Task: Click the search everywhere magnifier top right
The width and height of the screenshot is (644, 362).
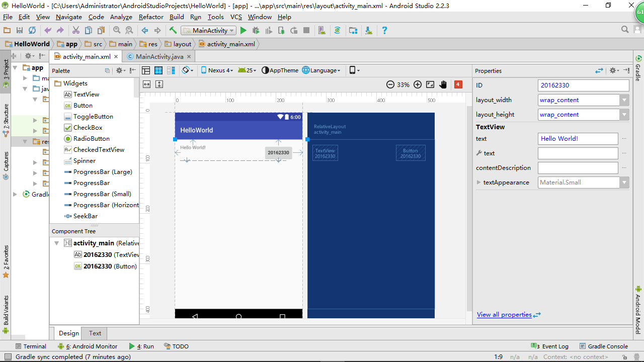Action: point(625,30)
